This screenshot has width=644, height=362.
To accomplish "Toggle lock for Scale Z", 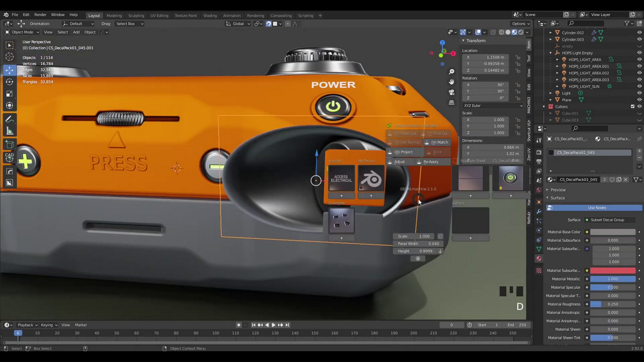I will point(518,132).
